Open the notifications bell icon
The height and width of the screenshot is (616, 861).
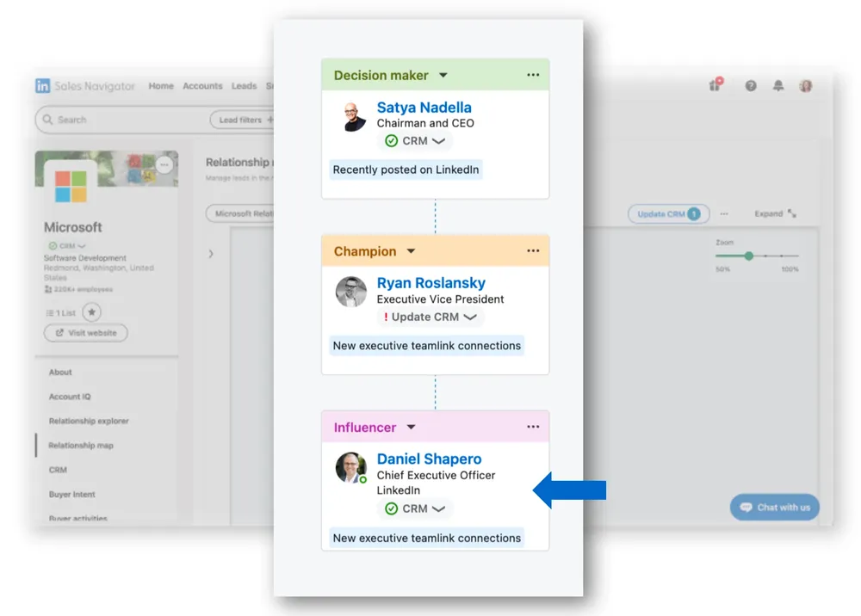click(x=778, y=85)
